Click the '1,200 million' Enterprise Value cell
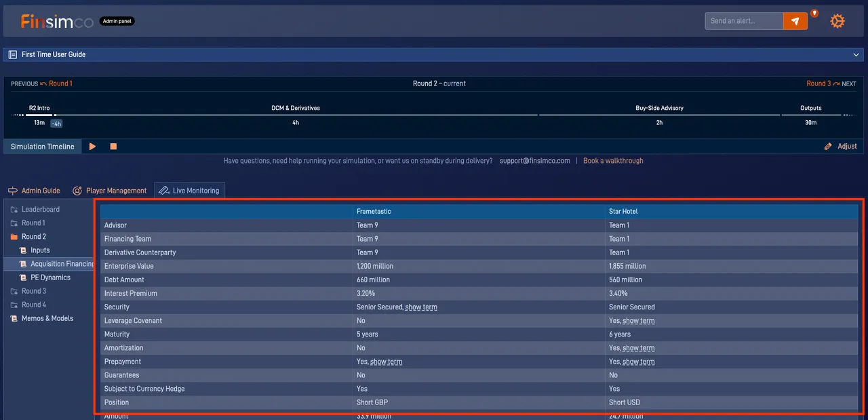868x420 pixels. [479, 266]
